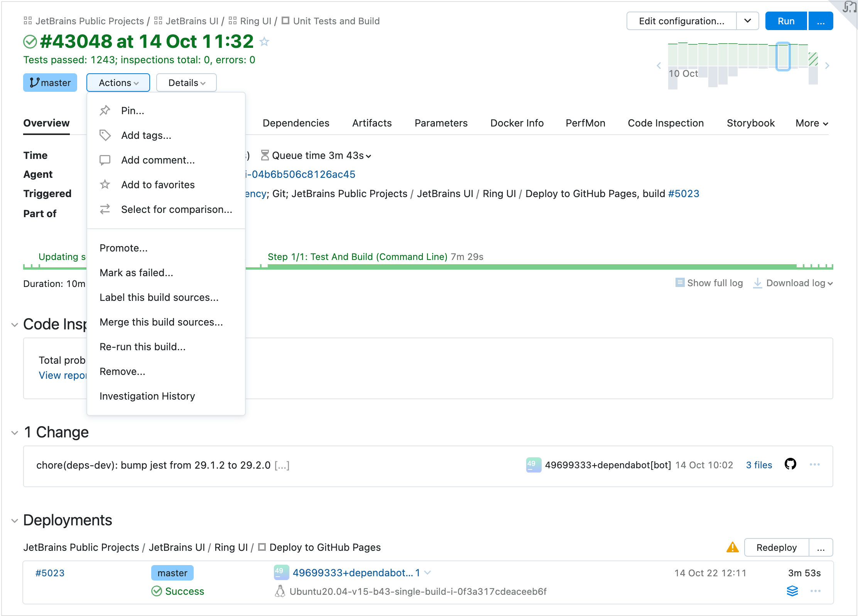The width and height of the screenshot is (858, 616).
Task: Expand the More tabs dropdown
Action: pyautogui.click(x=812, y=123)
